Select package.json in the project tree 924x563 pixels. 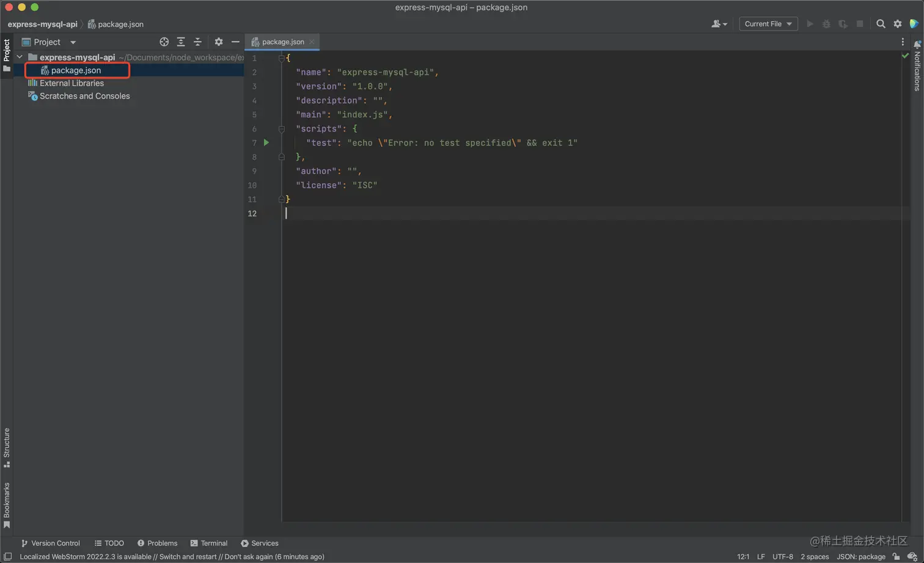tap(76, 70)
